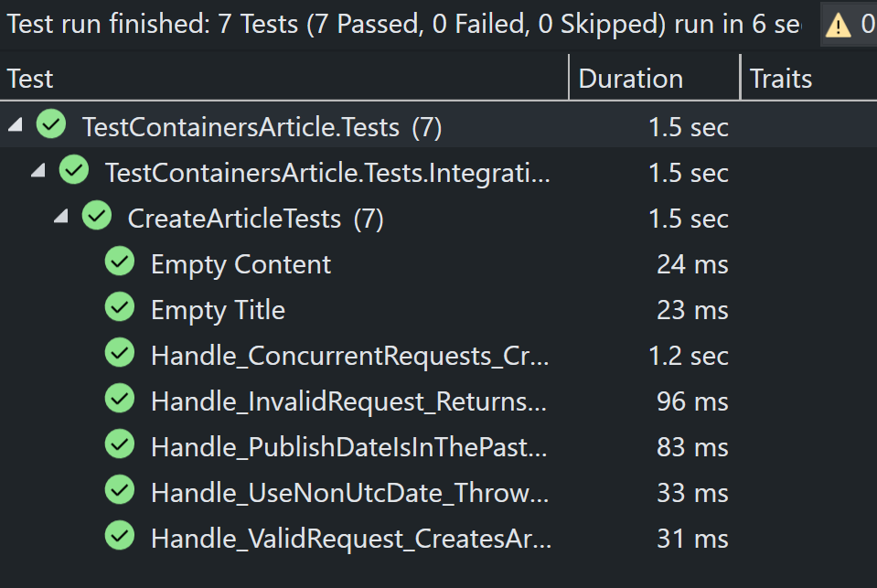Sort by the Test column header

pyautogui.click(x=31, y=79)
